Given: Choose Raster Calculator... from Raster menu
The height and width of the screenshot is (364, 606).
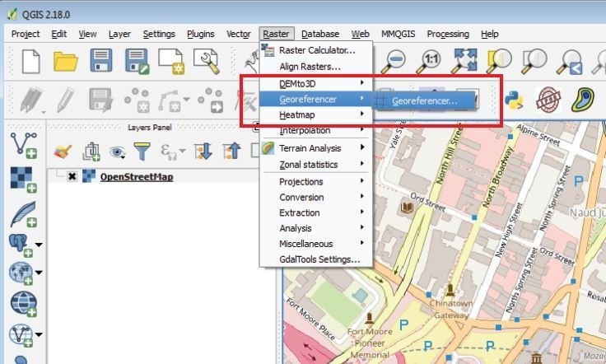Looking at the screenshot, I should (315, 50).
